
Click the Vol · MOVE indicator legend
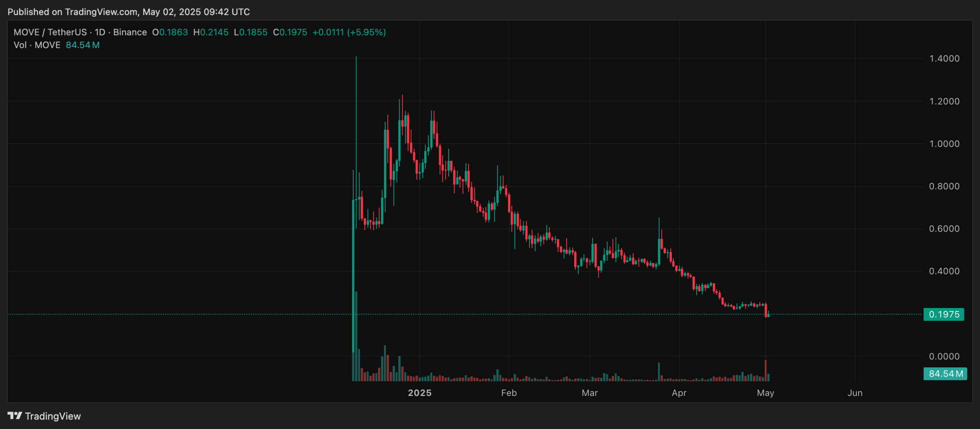point(37,45)
